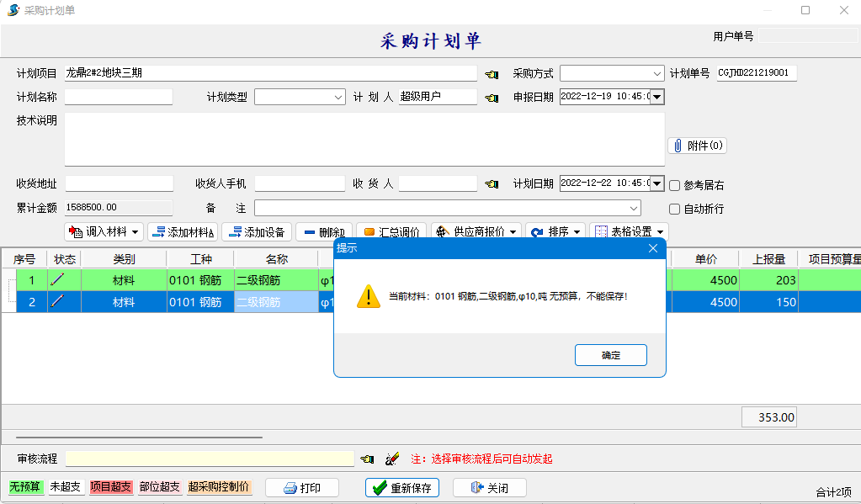Expand the 备注 dropdown list

pyautogui.click(x=633, y=208)
